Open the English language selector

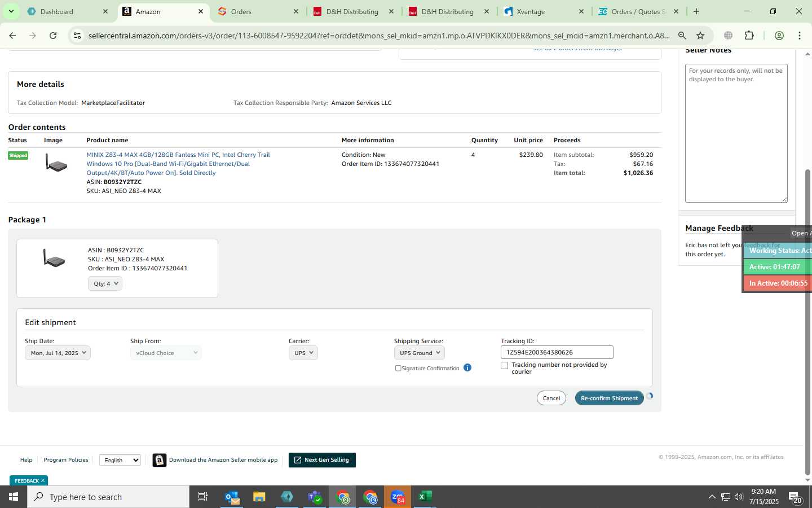point(120,460)
